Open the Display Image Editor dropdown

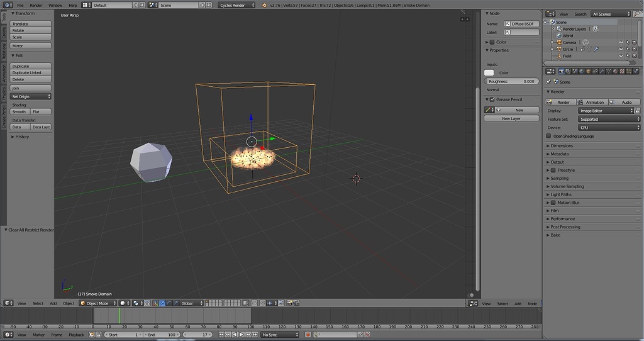point(606,111)
